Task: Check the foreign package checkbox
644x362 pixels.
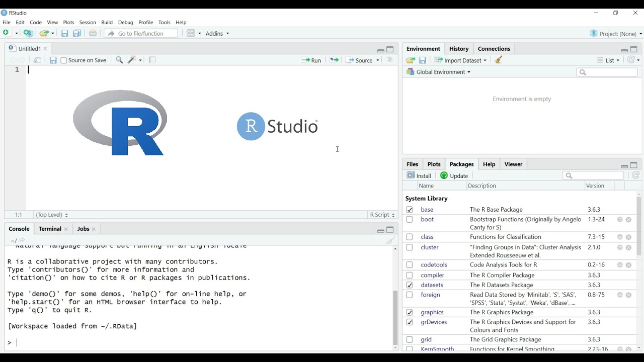Action: (410, 295)
